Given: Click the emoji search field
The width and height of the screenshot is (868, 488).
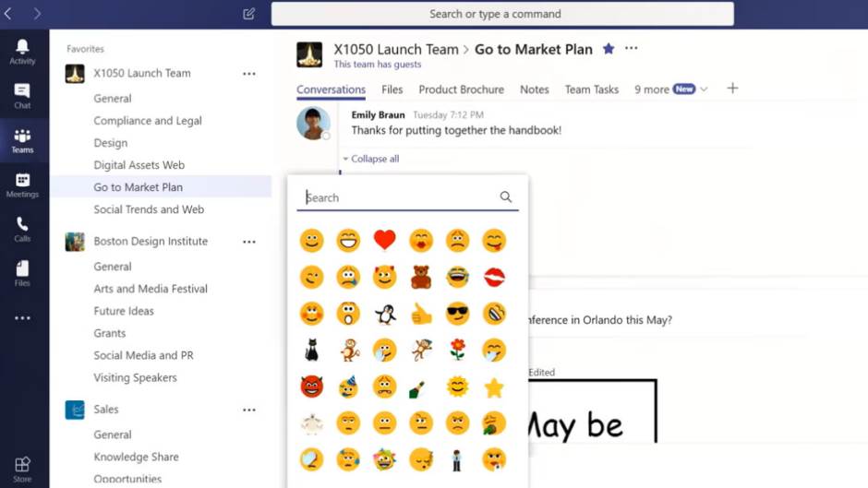Looking at the screenshot, I should pos(399,197).
